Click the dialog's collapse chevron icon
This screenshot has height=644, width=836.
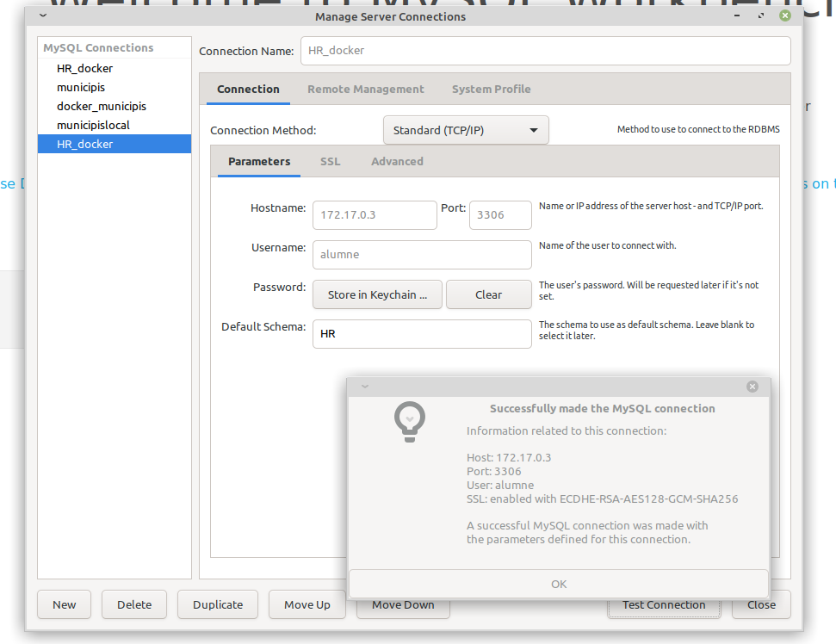(364, 387)
